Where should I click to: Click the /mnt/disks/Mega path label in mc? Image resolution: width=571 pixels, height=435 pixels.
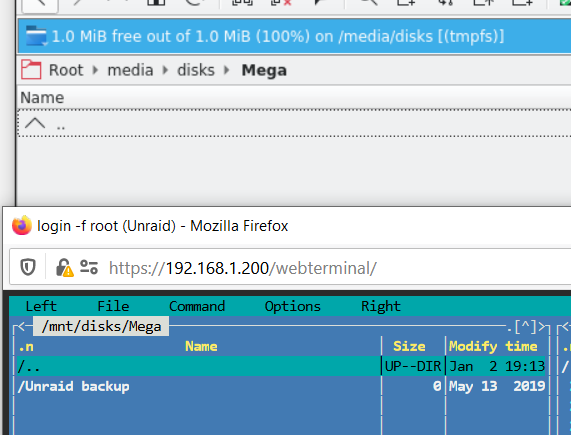coord(101,327)
